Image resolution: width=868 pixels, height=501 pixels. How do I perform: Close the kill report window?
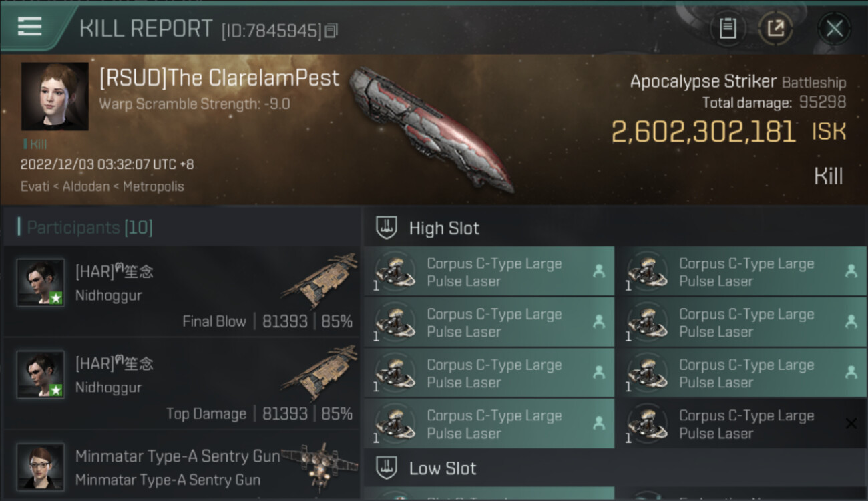(x=834, y=29)
